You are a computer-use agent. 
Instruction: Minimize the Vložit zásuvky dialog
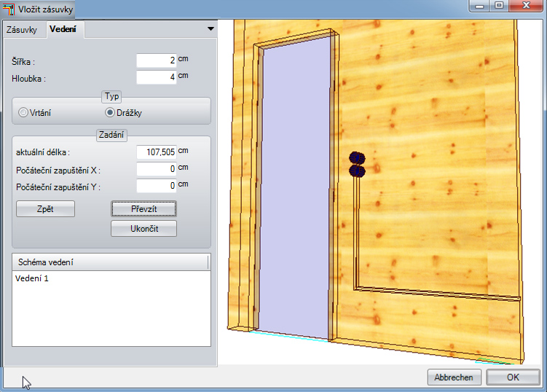[480, 6]
